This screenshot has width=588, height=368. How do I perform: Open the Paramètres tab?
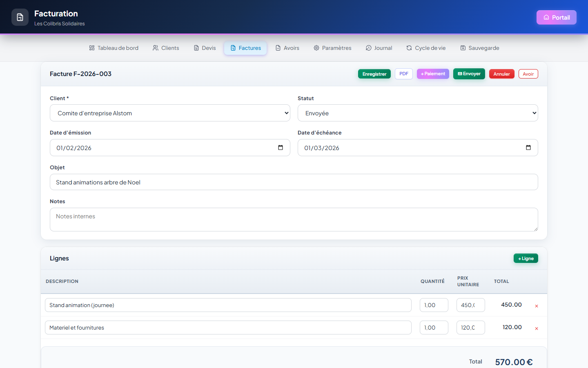coord(332,48)
